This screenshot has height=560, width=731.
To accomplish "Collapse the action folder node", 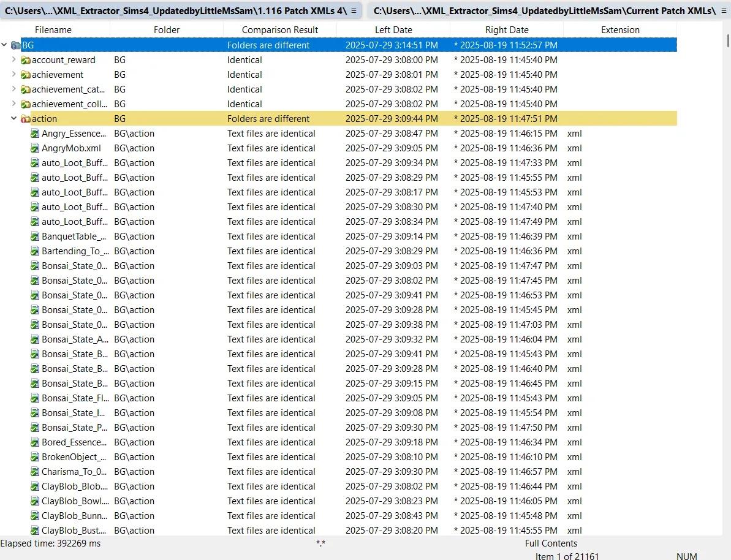I will pos(13,118).
